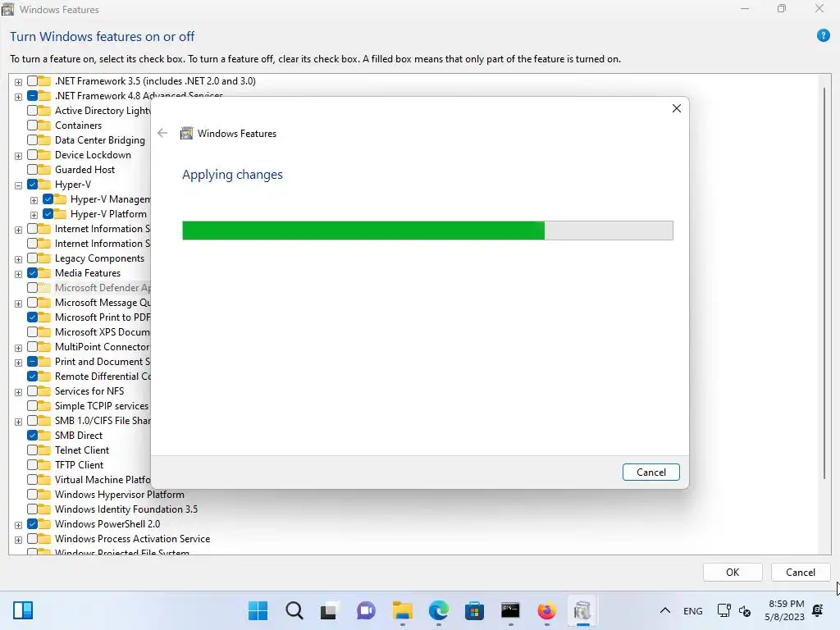Close the Applying changes dialog with the X
The height and width of the screenshot is (630, 840).
click(x=677, y=109)
